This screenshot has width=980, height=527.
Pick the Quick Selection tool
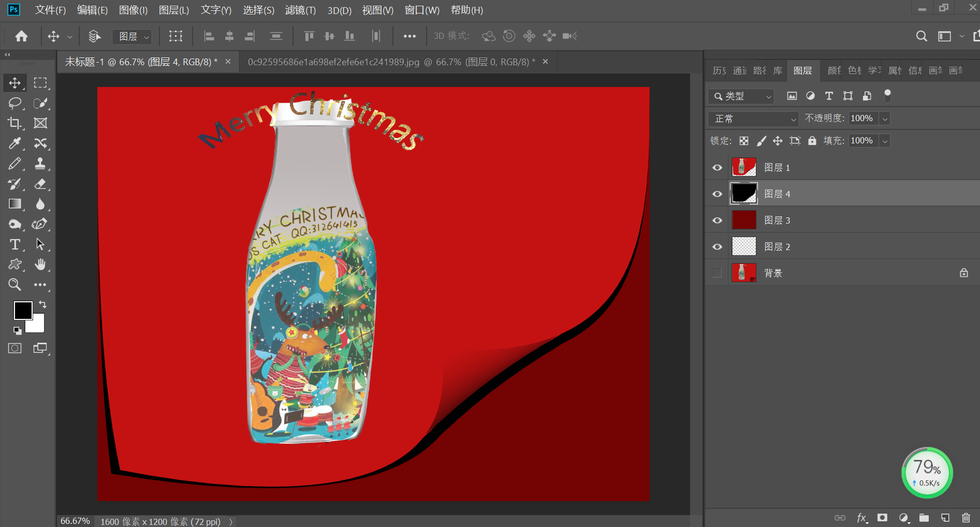coord(40,103)
